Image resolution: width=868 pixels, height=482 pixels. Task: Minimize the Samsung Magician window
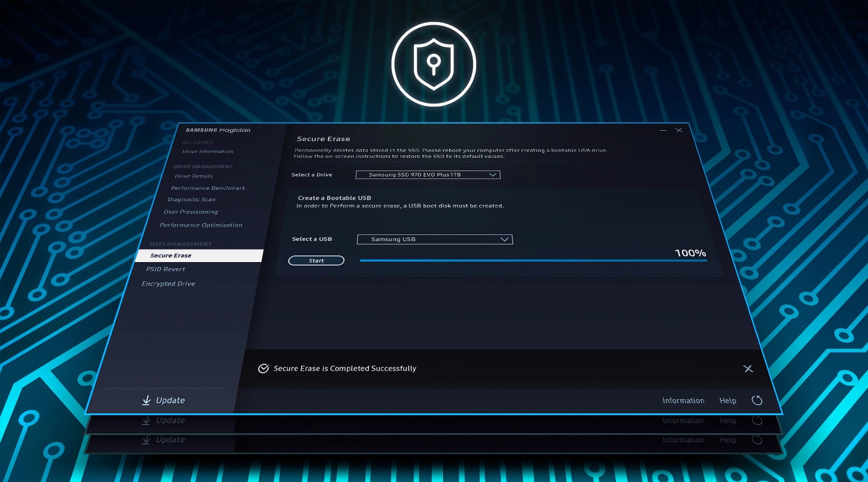(x=663, y=131)
